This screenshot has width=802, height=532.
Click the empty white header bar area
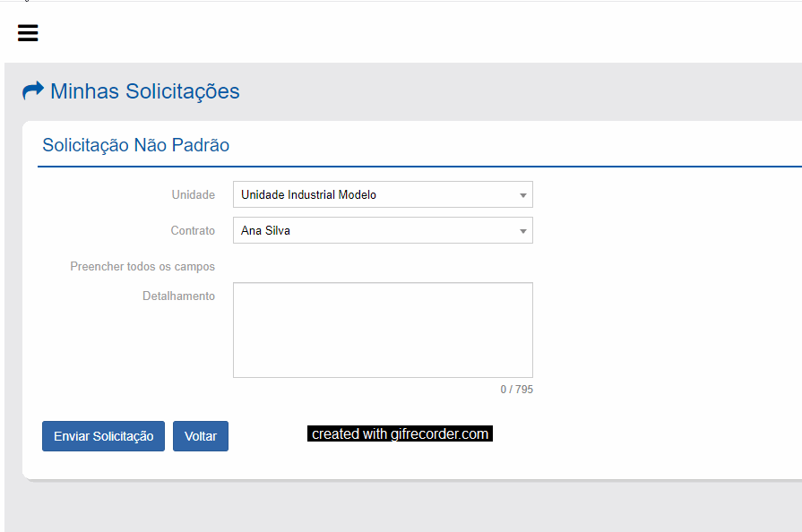(403, 33)
